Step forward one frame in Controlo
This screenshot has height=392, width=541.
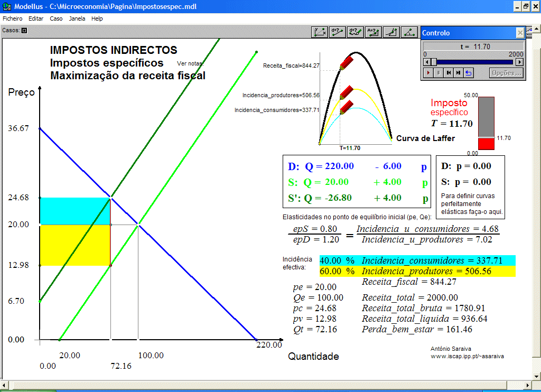click(458, 73)
